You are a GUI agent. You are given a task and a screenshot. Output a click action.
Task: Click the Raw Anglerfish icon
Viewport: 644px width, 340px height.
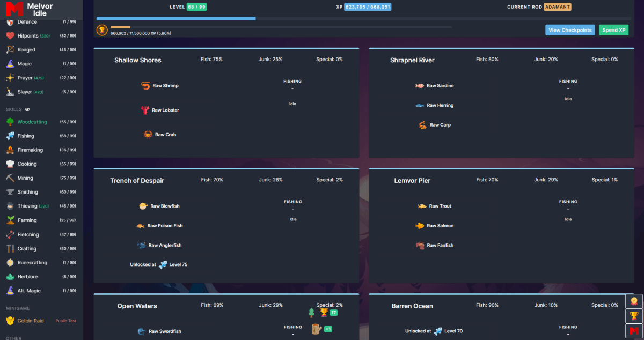pyautogui.click(x=142, y=246)
